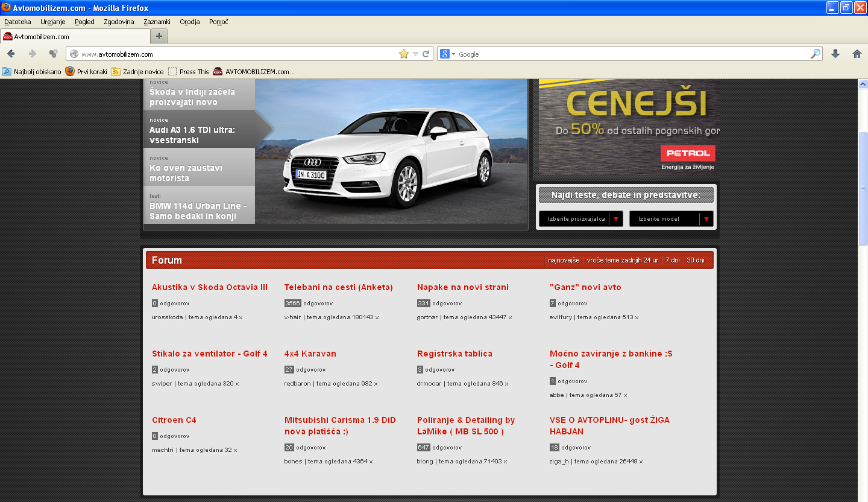Click the Press This bookmarklet

coord(189,71)
